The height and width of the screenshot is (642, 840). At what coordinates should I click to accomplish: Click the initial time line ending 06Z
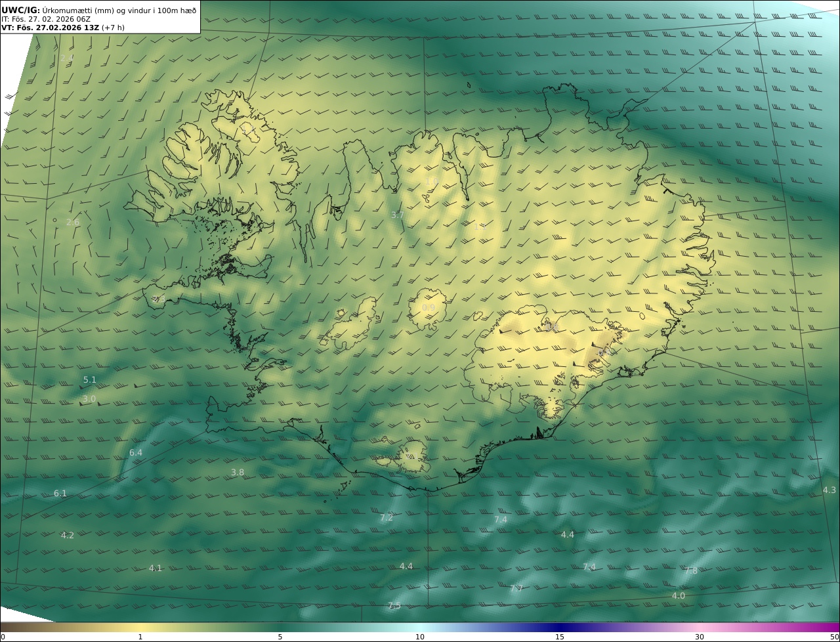pyautogui.click(x=46, y=19)
